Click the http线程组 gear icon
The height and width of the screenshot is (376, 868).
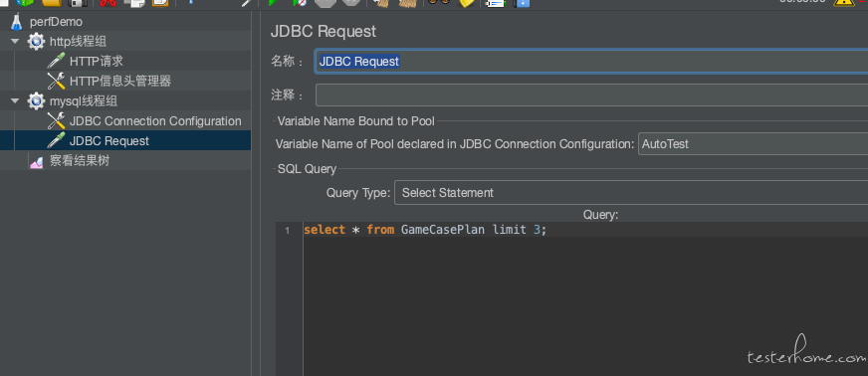pyautogui.click(x=36, y=42)
